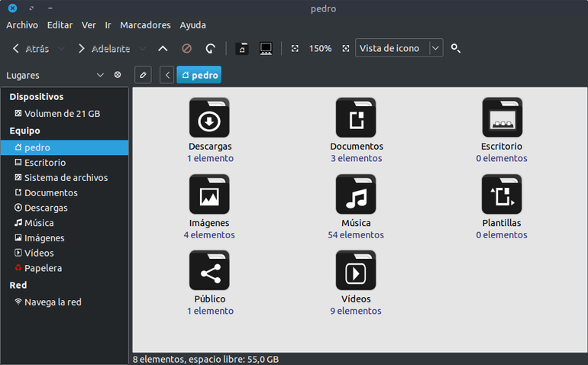Go up to parent folder arrow
The image size is (588, 365).
(x=163, y=48)
